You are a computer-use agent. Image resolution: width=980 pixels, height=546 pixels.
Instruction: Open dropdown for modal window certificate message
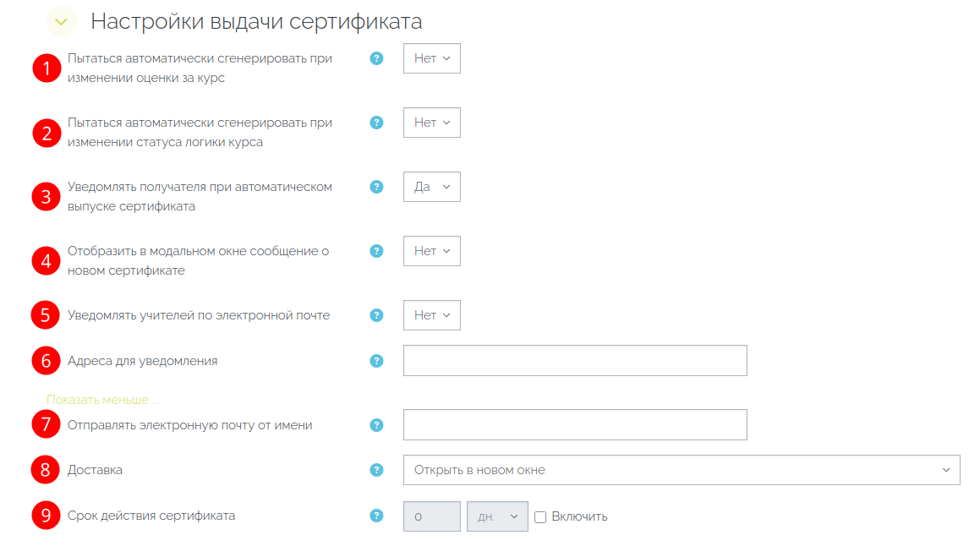(x=431, y=251)
